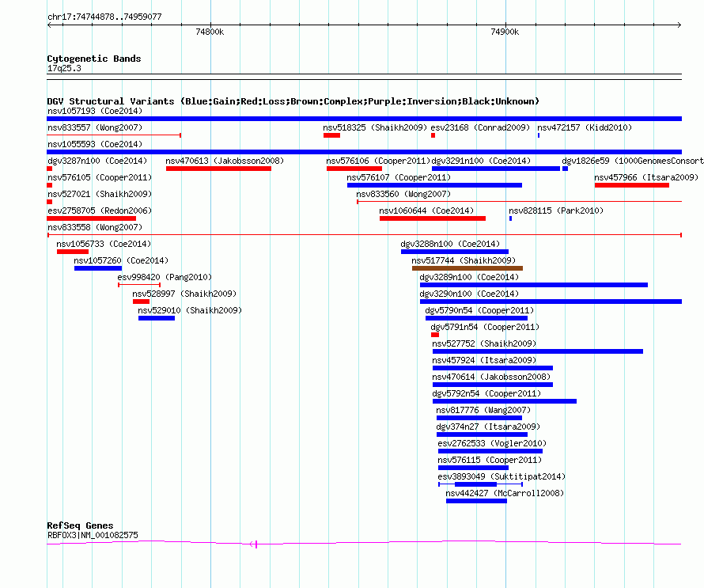Click the brown complex bar under nsv517744
This screenshot has height=588, width=704.
[x=467, y=268]
